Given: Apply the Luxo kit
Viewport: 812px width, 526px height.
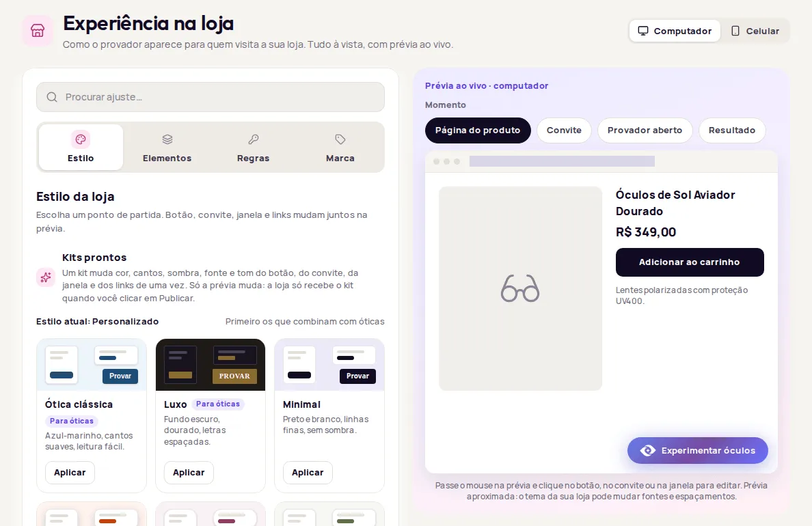Looking at the screenshot, I should click(x=189, y=473).
